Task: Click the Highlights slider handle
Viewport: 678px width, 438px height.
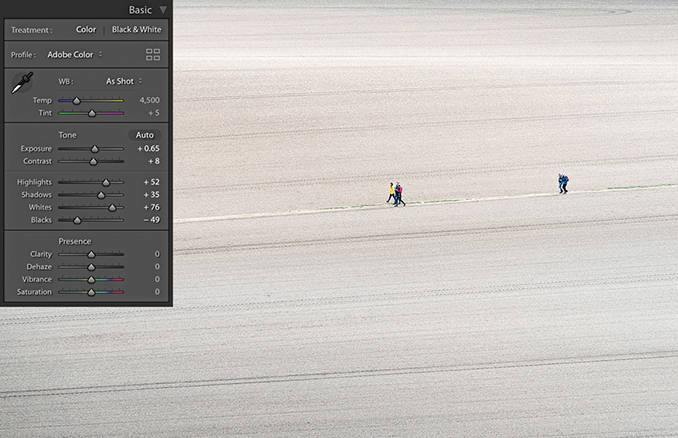Action: tap(106, 182)
